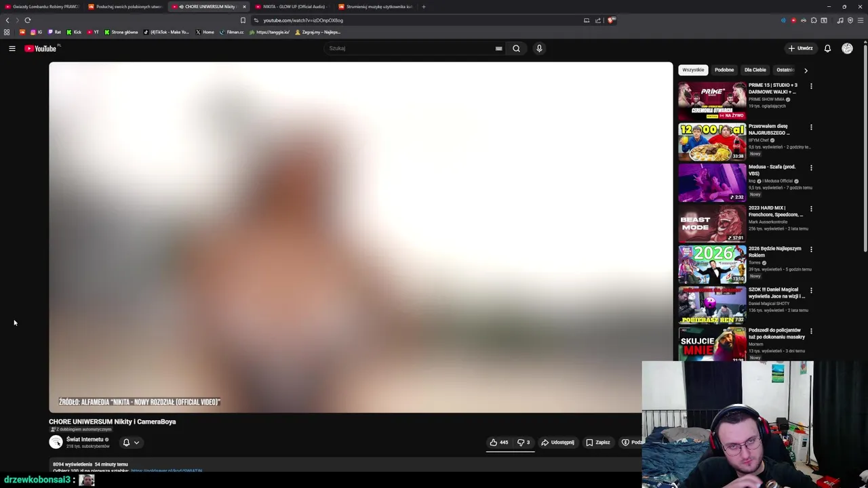Image resolution: width=868 pixels, height=488 pixels.
Task: Click browser forward arrow
Action: tap(16, 20)
